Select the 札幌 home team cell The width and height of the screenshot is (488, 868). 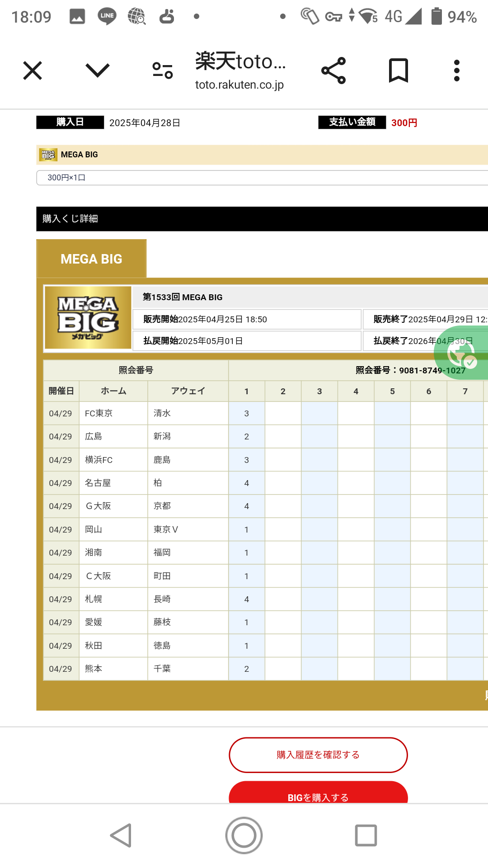click(x=113, y=599)
